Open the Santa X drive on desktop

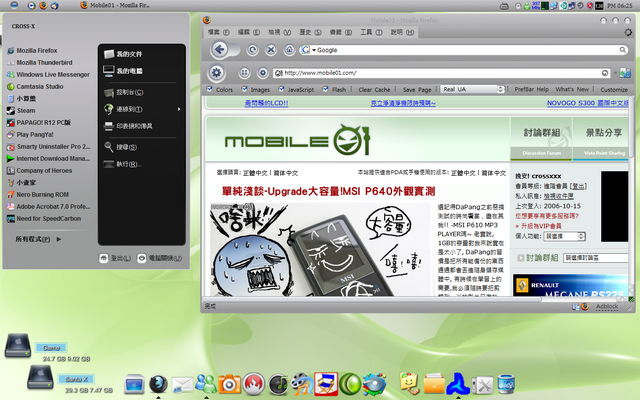(40, 377)
